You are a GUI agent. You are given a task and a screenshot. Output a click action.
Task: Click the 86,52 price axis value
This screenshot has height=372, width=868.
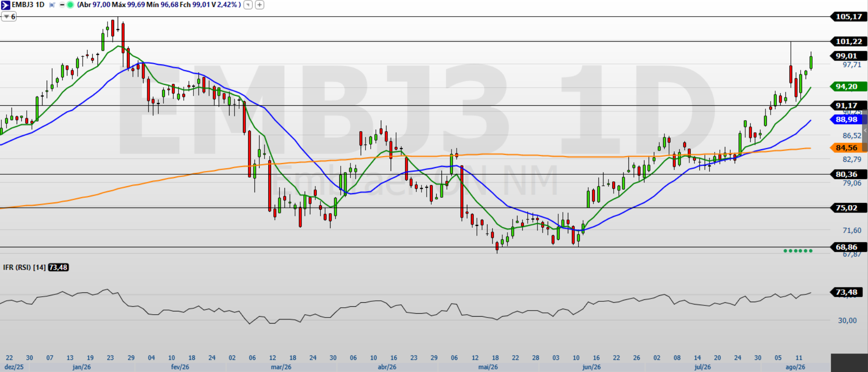852,136
